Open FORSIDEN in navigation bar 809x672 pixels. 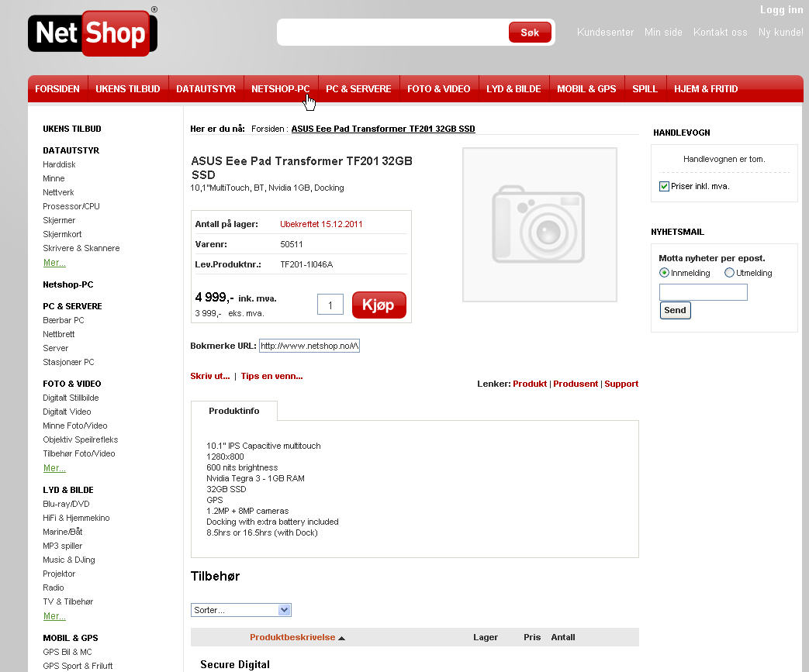tap(57, 88)
